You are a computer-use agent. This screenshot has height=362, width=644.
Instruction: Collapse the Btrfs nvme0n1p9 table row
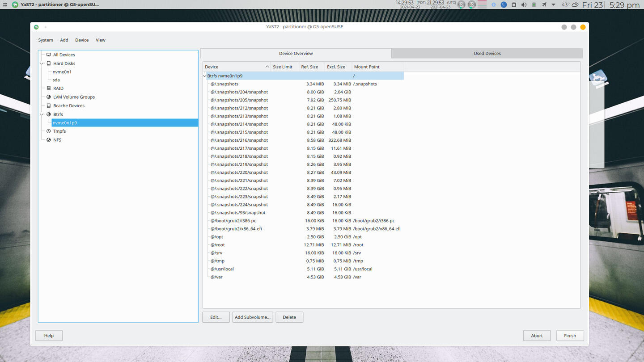(x=205, y=76)
